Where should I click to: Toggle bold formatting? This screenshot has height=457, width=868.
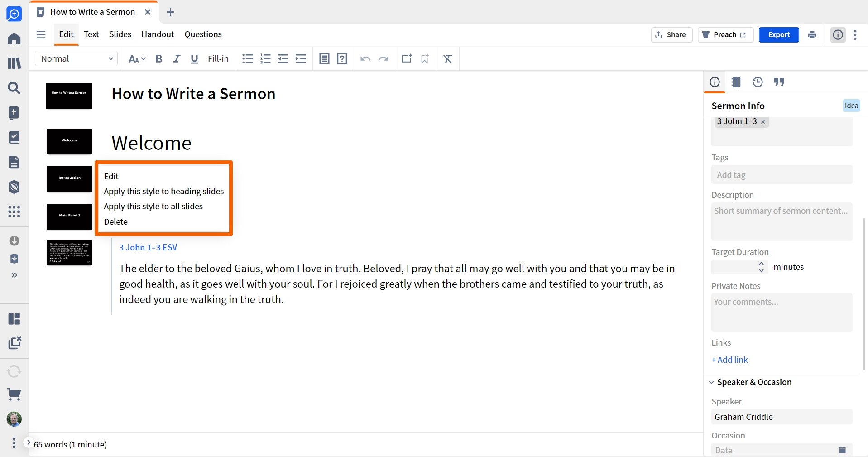click(159, 58)
